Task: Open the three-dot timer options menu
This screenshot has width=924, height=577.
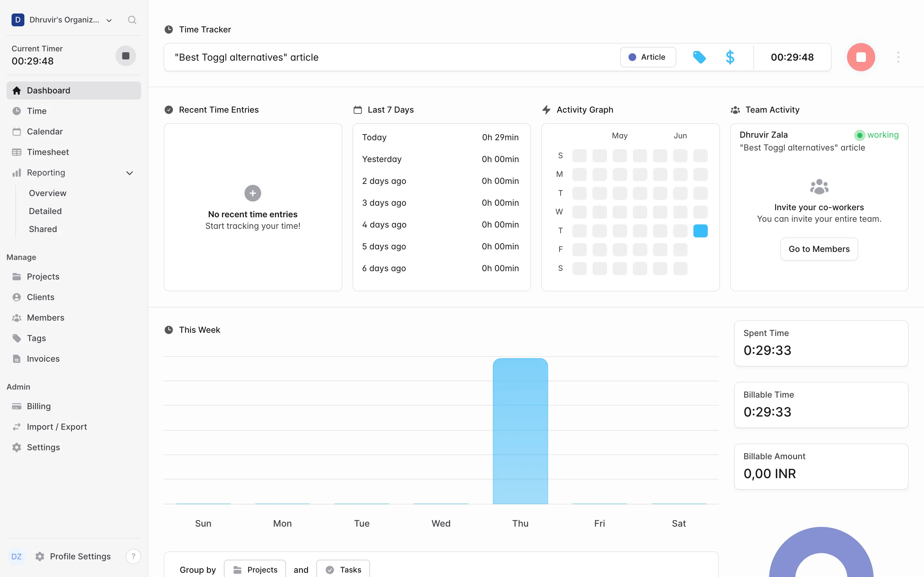Action: pos(898,57)
